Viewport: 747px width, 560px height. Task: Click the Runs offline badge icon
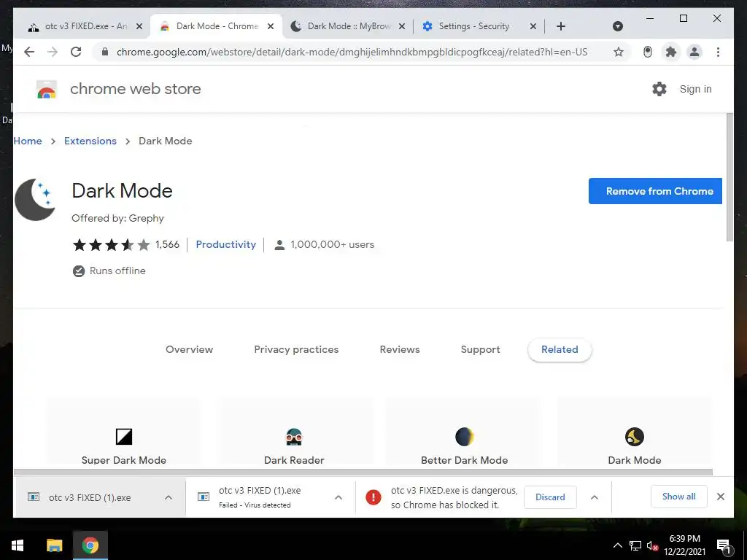pyautogui.click(x=79, y=271)
